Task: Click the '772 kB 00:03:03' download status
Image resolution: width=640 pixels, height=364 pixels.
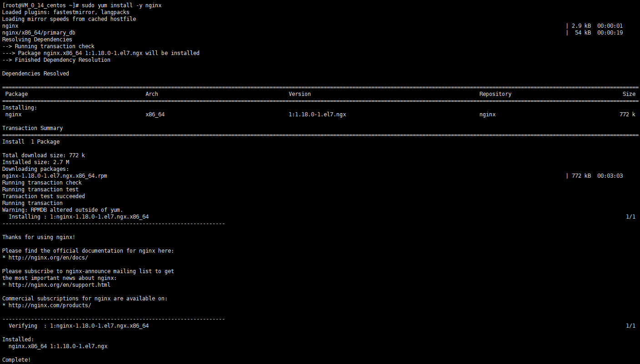Action: click(597, 176)
